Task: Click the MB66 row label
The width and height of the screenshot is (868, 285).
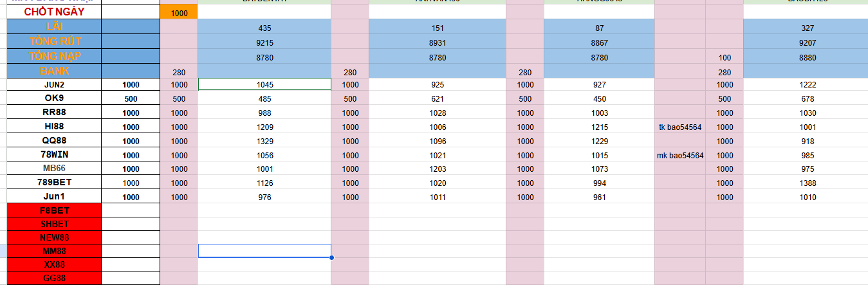Action: coord(54,169)
